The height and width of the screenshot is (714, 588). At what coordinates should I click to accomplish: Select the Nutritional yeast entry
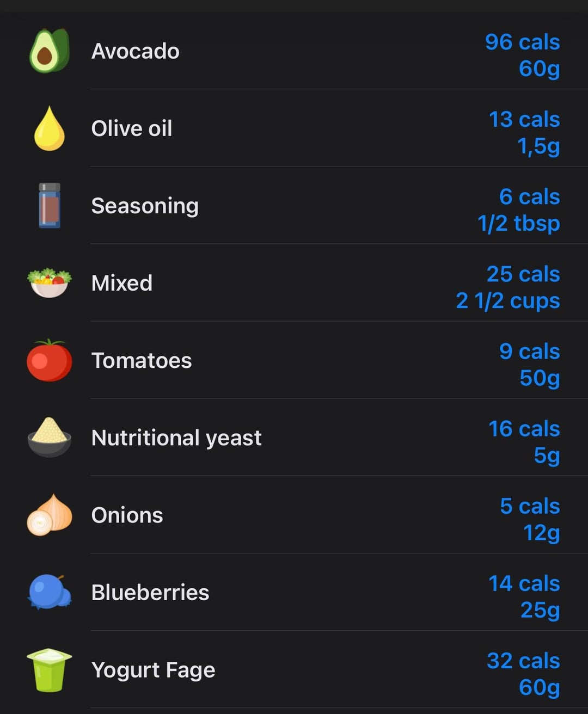[294, 438]
